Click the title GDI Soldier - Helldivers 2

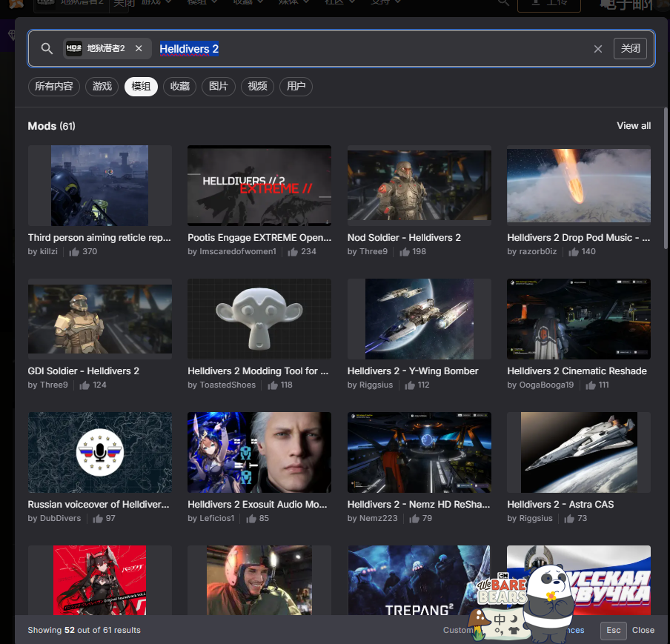click(x=83, y=371)
